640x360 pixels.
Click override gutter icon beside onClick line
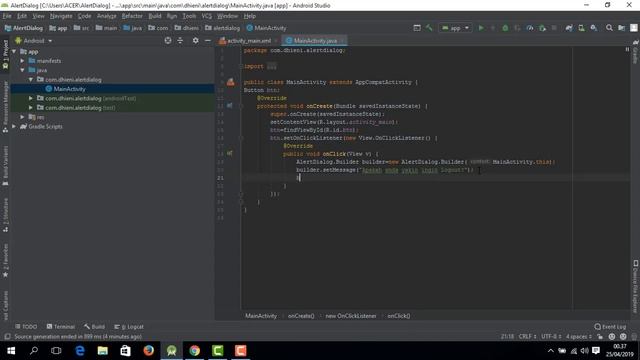(x=229, y=153)
